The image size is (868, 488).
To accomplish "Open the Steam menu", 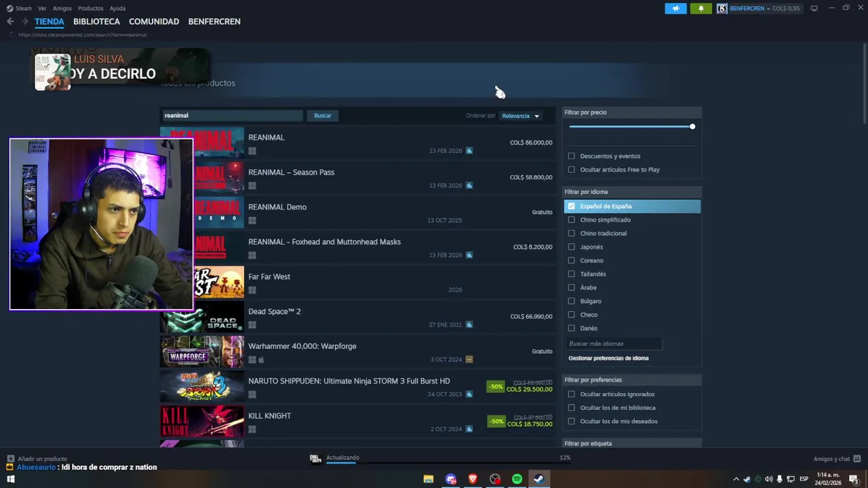I will pos(24,8).
